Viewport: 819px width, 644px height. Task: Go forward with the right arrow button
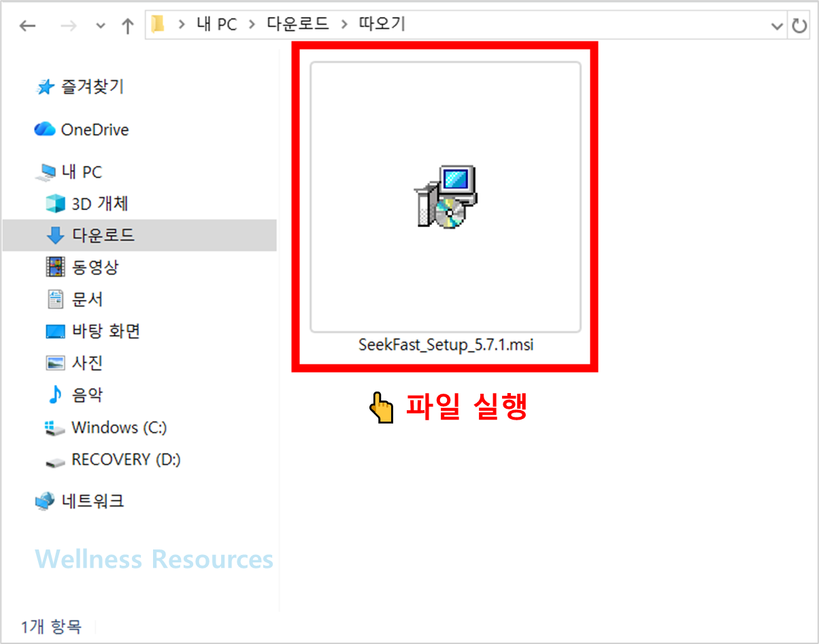tap(68, 26)
